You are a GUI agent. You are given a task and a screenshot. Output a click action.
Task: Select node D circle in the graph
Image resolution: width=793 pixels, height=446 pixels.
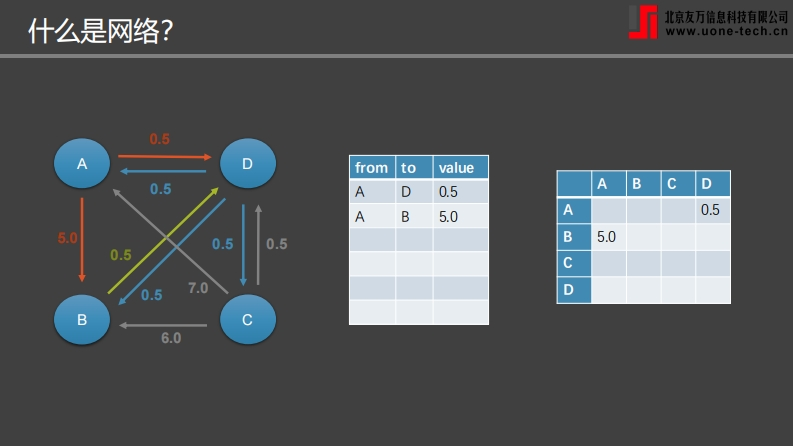pyautogui.click(x=248, y=163)
